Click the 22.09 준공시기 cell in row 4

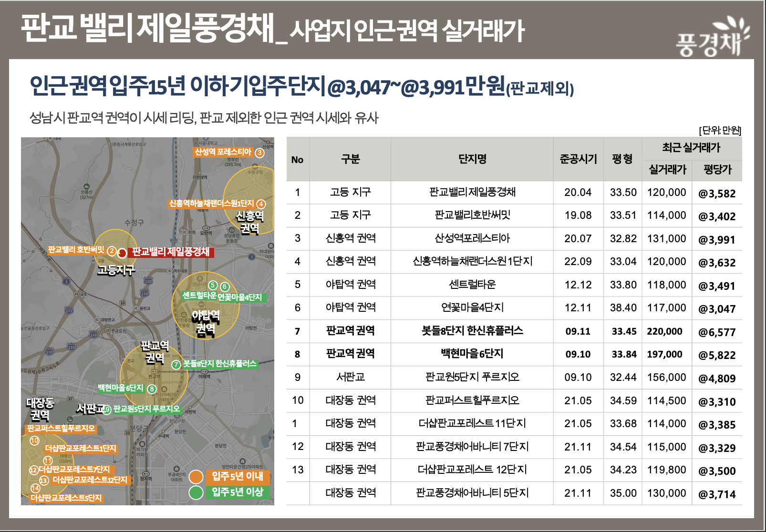(x=578, y=261)
